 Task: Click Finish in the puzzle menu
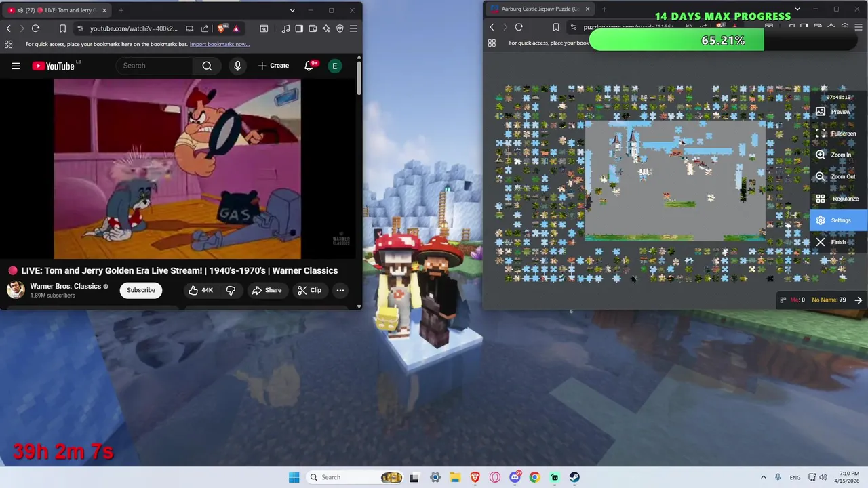(839, 242)
